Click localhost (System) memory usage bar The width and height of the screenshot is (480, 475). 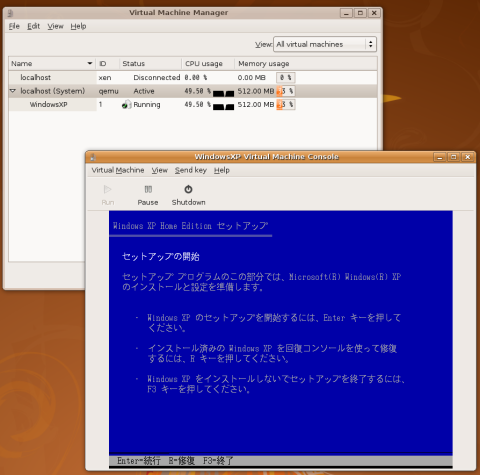click(x=286, y=91)
